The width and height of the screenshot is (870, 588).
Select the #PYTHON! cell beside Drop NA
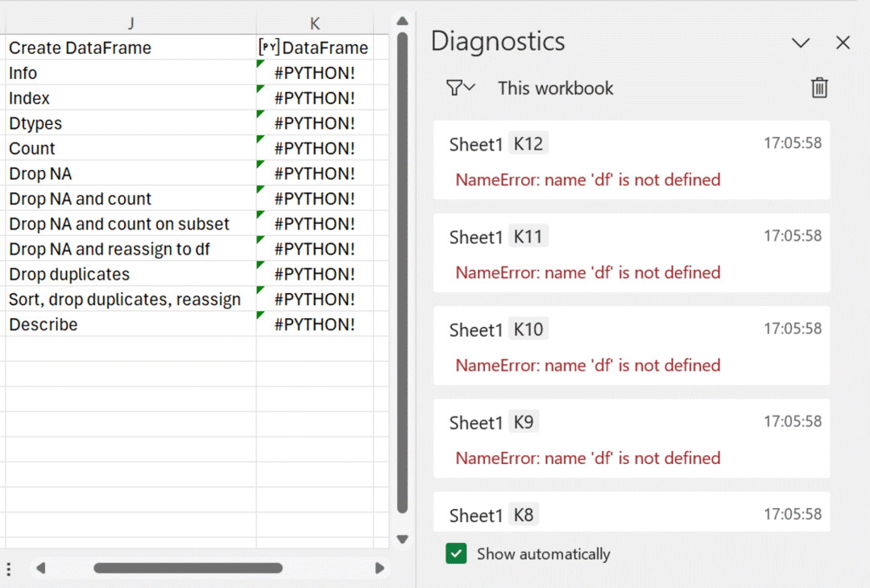click(x=315, y=173)
